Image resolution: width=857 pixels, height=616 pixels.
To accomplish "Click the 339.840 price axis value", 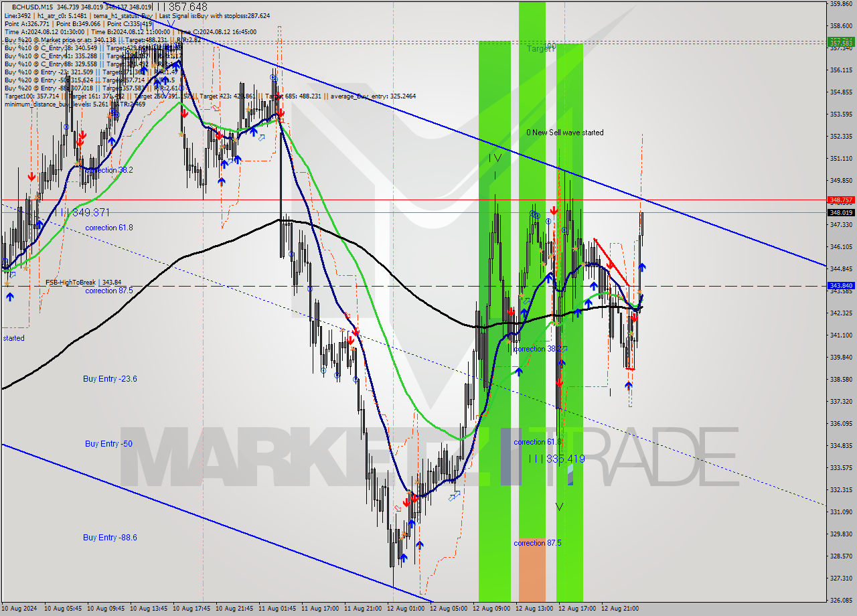I will click(x=841, y=357).
